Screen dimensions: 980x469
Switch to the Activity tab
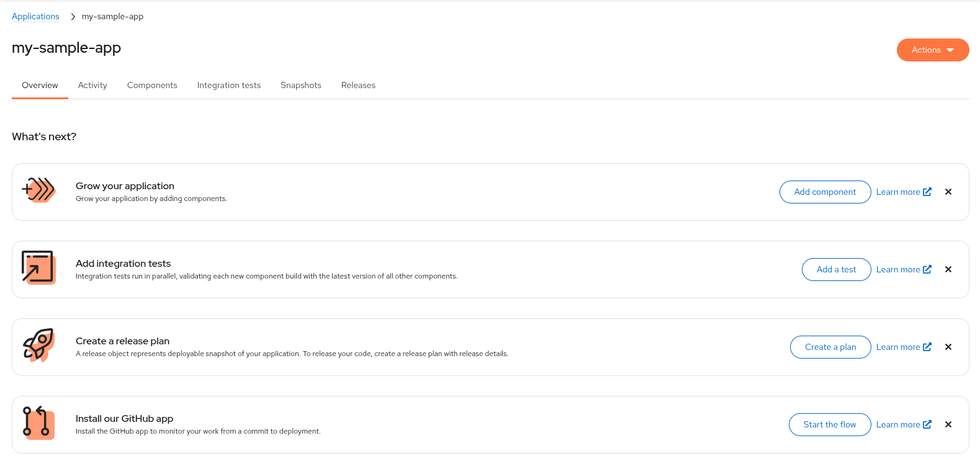pos(92,85)
